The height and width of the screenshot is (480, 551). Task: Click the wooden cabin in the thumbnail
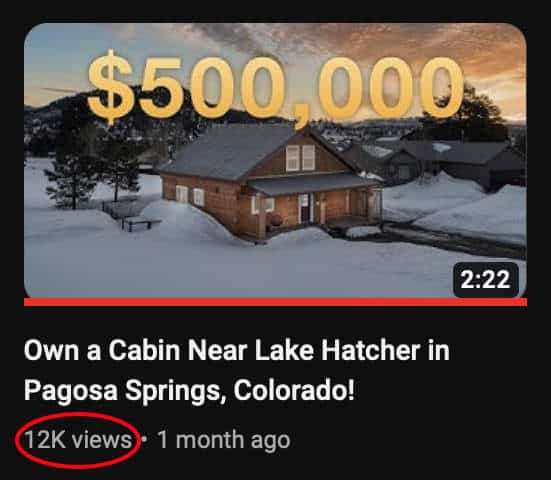(x=267, y=183)
